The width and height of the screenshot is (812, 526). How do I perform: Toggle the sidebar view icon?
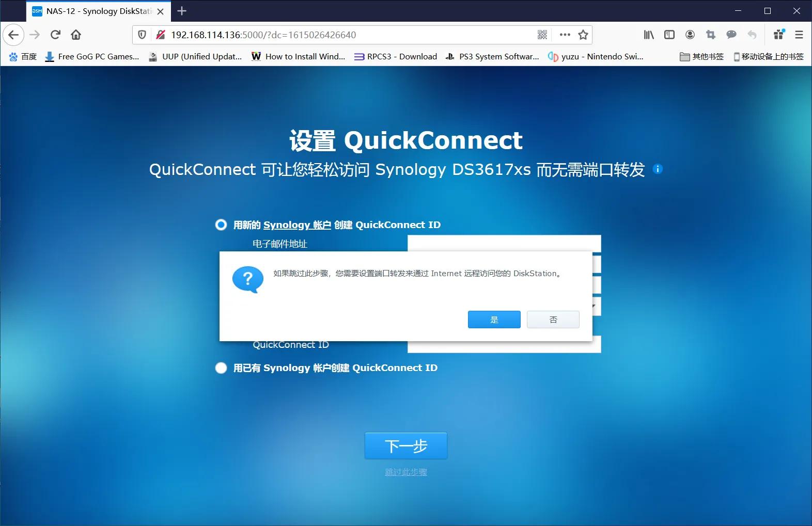tap(669, 35)
